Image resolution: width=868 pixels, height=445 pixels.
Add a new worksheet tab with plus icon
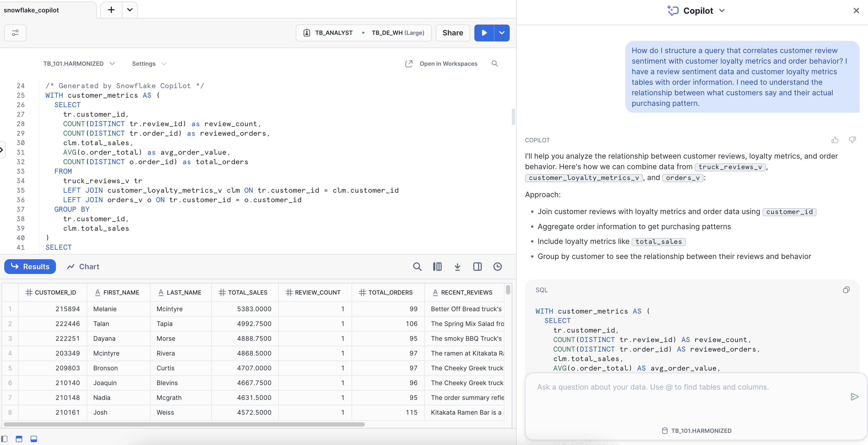(111, 10)
